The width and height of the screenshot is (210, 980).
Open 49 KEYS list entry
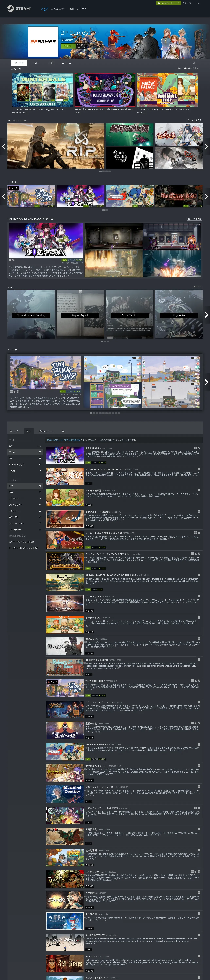pyautogui.click(x=123, y=963)
